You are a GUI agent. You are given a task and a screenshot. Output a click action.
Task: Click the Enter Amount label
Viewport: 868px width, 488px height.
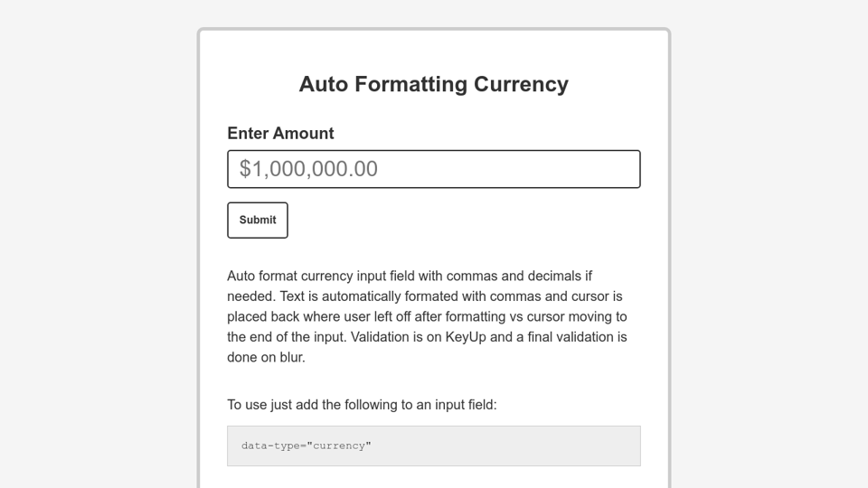coord(280,133)
